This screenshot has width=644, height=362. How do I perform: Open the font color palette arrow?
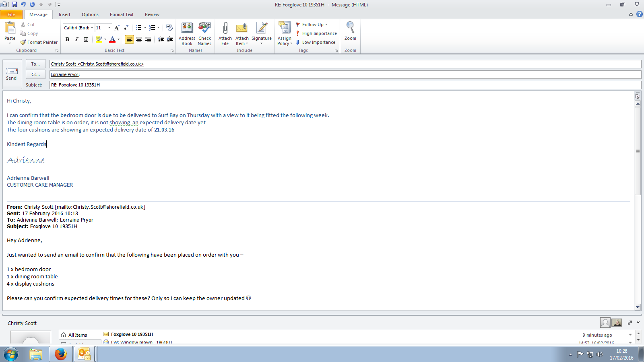coord(118,39)
